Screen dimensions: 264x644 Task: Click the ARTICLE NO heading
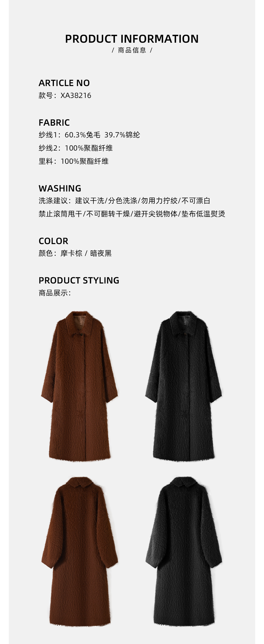coord(64,83)
